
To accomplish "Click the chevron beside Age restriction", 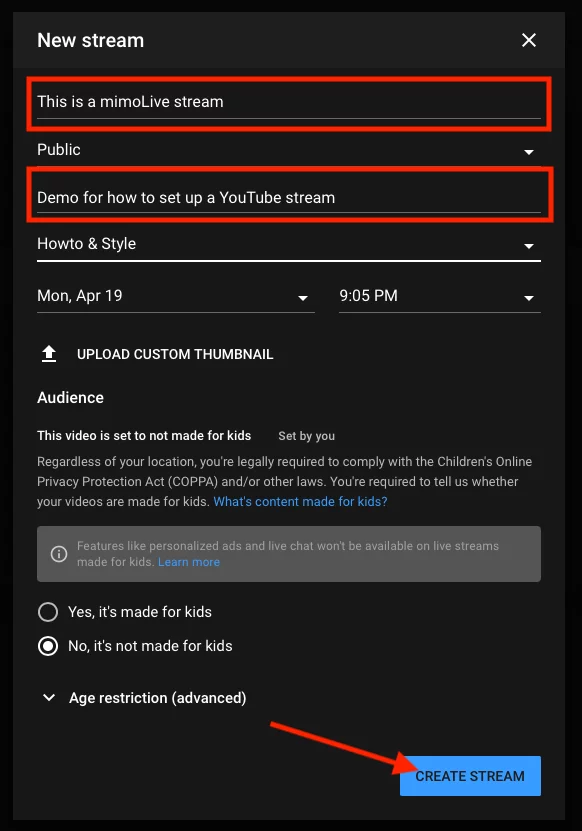I will [49, 697].
